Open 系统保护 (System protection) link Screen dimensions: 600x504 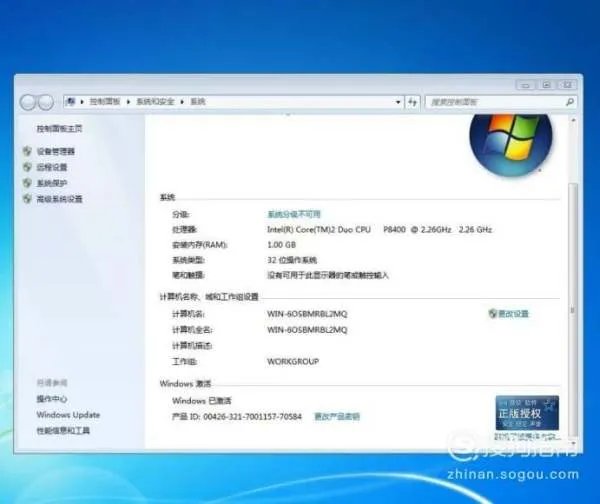coord(52,183)
